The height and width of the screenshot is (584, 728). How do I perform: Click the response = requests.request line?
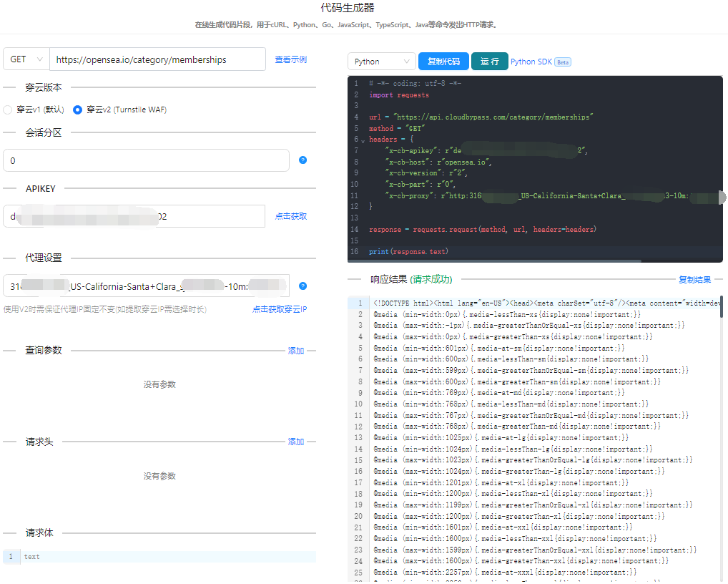click(483, 230)
